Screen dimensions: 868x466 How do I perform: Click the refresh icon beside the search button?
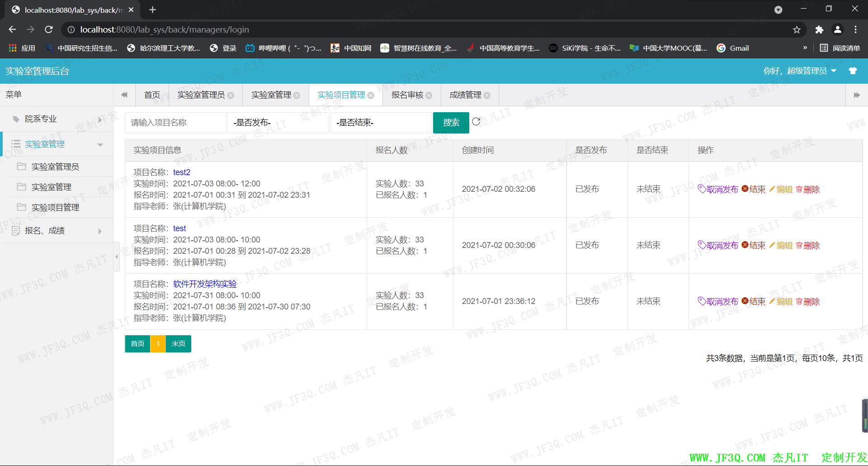(476, 122)
